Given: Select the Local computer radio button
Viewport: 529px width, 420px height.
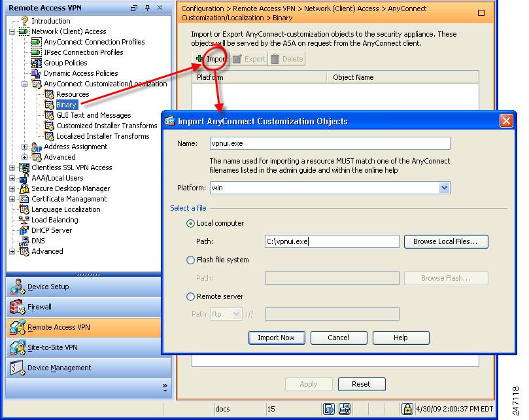Looking at the screenshot, I should (x=191, y=224).
